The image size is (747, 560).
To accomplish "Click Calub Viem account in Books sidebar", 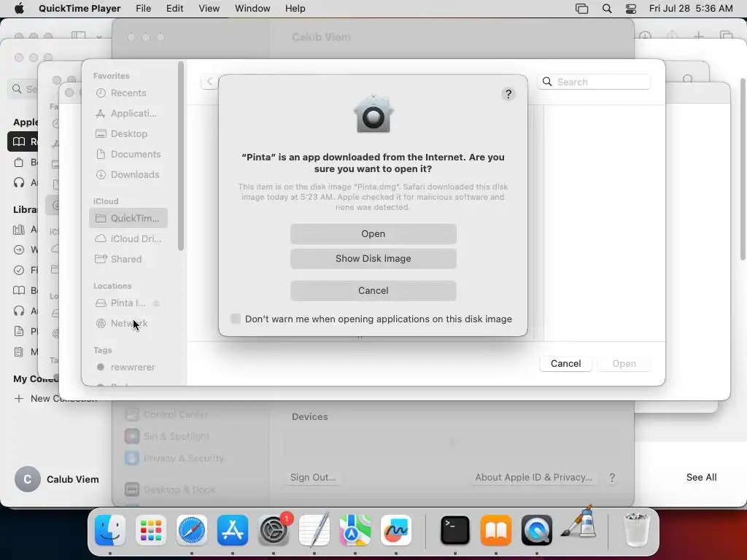I will point(57,479).
